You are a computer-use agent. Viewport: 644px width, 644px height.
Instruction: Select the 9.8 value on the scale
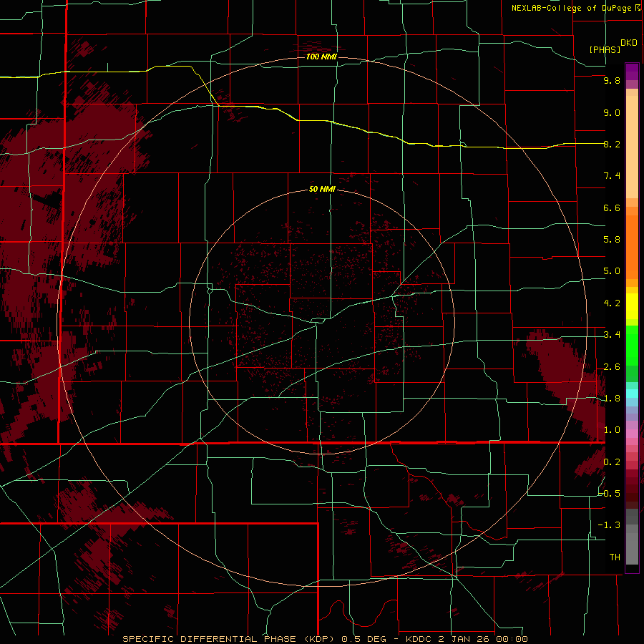[x=612, y=80]
